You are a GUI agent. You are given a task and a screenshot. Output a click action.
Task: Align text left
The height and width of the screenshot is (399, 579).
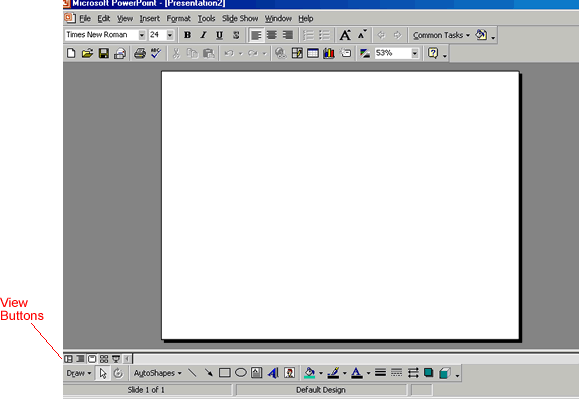(x=256, y=35)
